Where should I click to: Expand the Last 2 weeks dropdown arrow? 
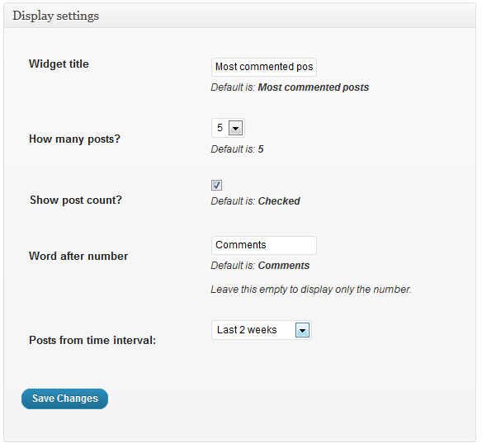tap(302, 330)
